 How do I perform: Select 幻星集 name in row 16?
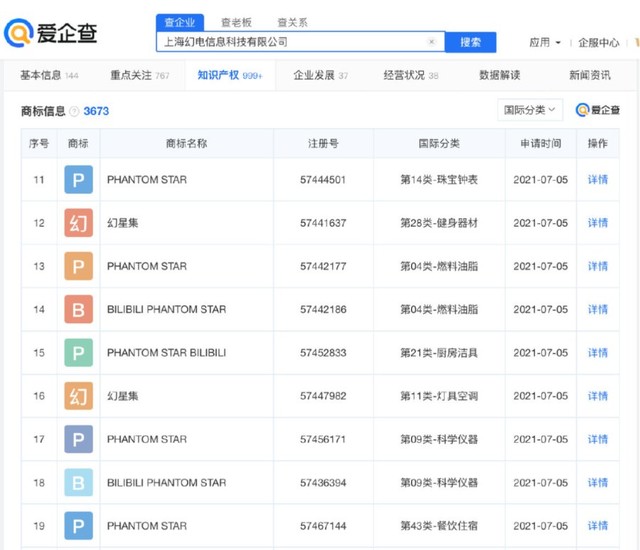click(122, 396)
